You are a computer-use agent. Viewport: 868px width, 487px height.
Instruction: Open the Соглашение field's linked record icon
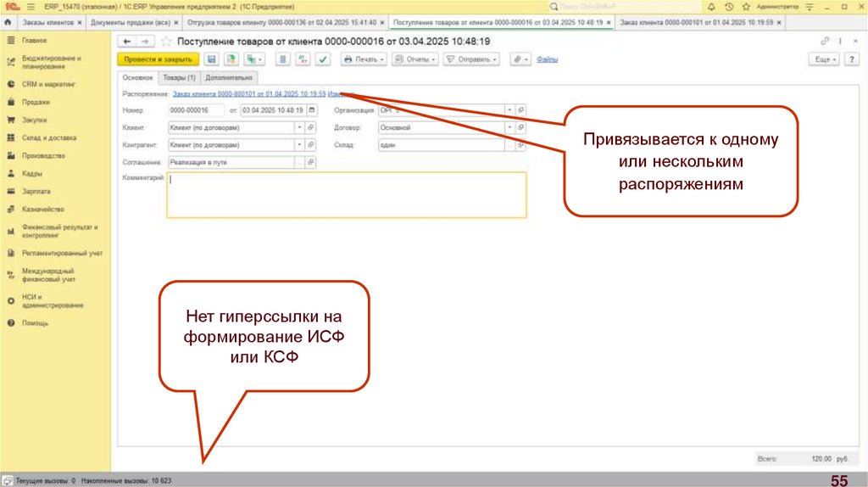(x=310, y=162)
